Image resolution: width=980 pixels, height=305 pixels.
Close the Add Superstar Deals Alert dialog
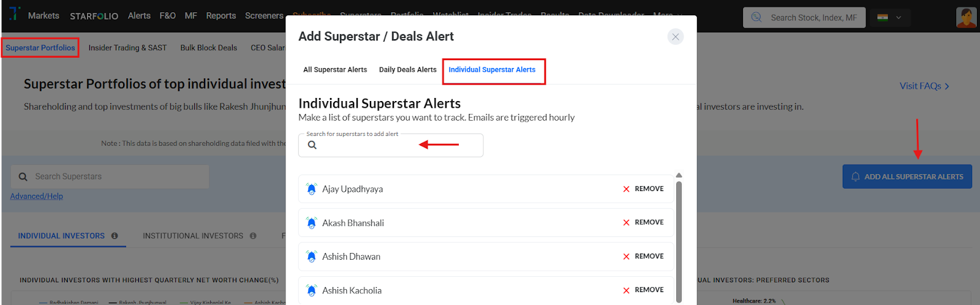(x=675, y=37)
